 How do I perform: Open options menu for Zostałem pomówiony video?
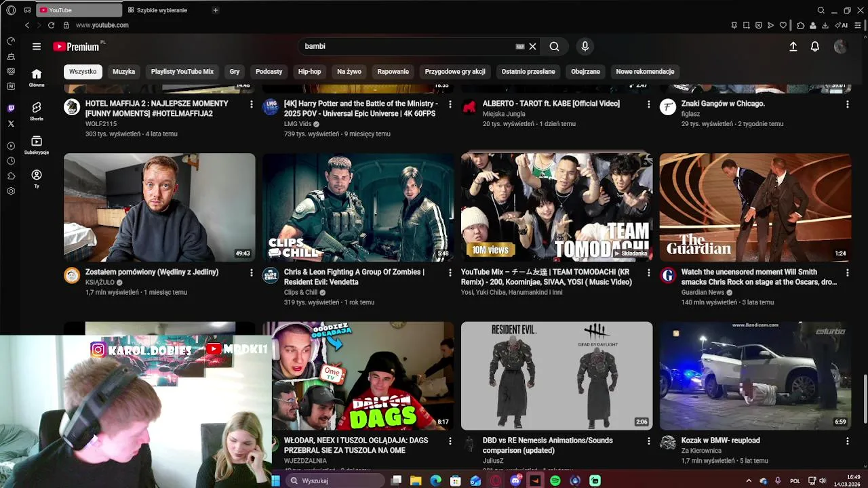(252, 272)
